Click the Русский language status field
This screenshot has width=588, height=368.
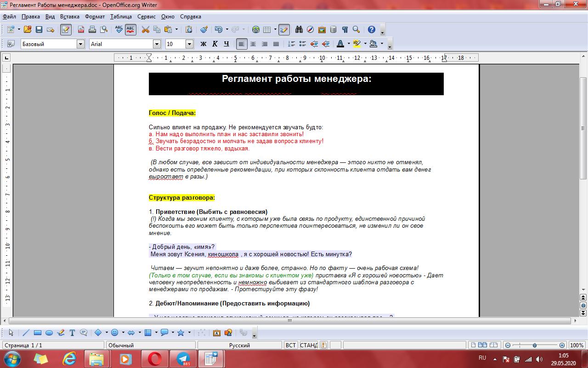pos(239,345)
